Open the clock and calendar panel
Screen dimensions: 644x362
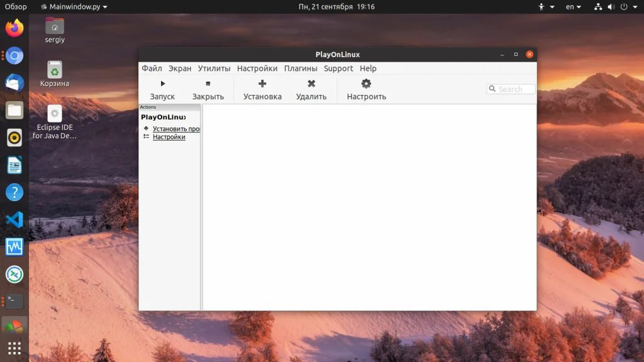click(336, 6)
